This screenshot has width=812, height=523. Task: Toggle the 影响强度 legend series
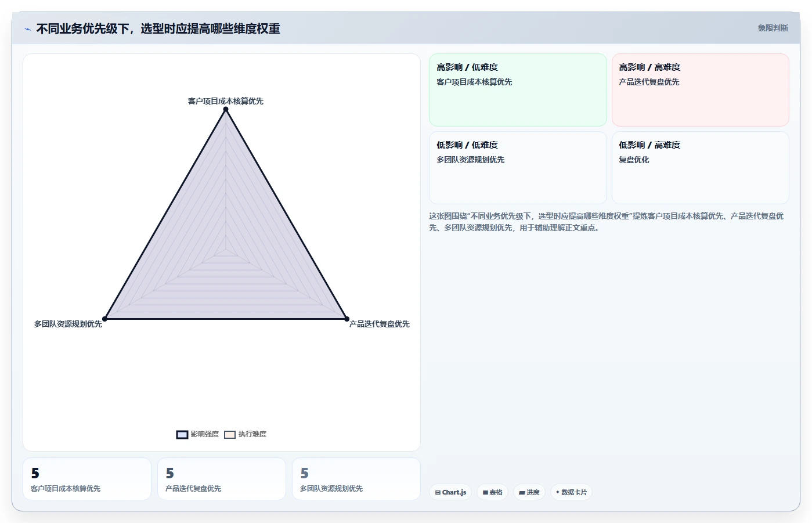[198, 434]
